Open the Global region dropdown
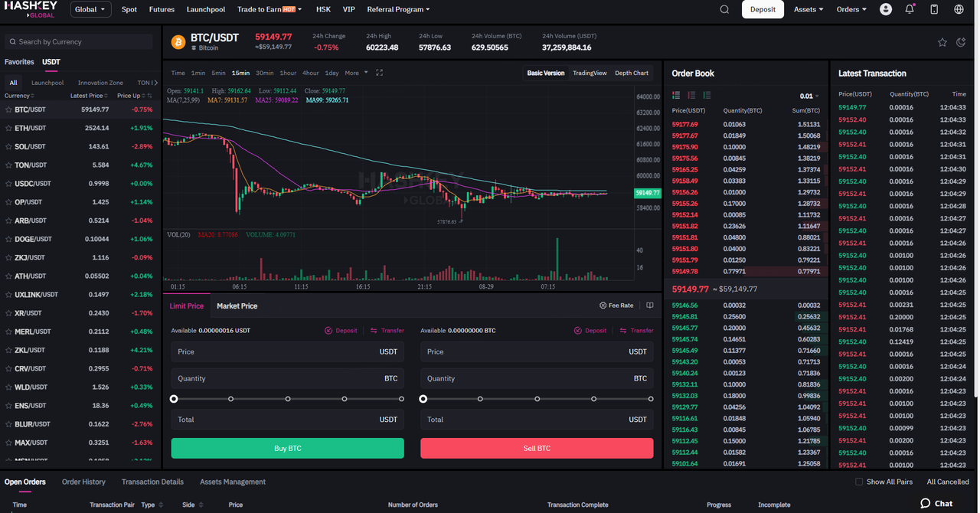Image resolution: width=980 pixels, height=513 pixels. coord(91,9)
